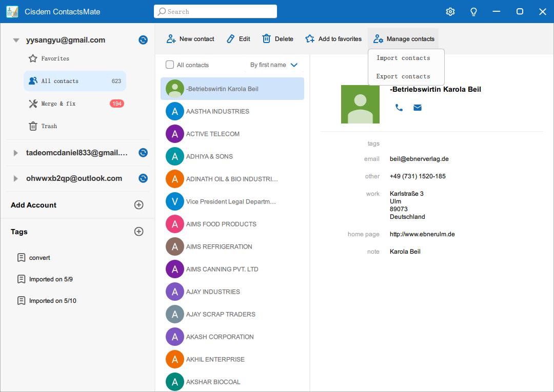Select All contacts in sidebar
Screen dimensions: 554x392
tap(75, 81)
